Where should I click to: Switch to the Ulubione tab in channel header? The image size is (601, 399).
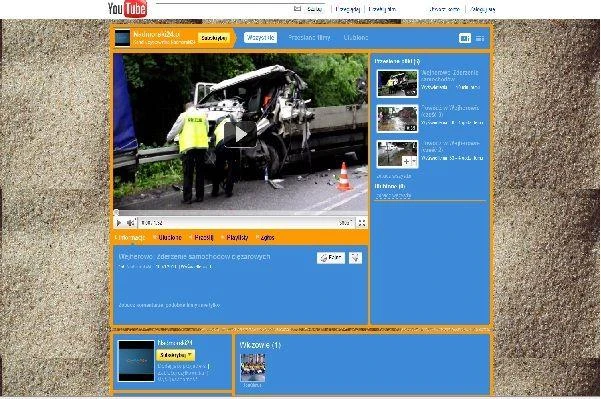[x=356, y=38]
